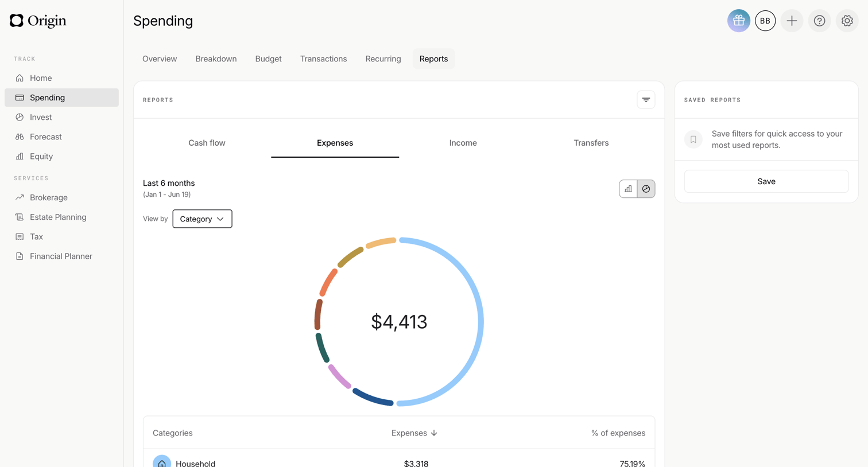
Task: Click the Spending card icon in the sidebar
Action: pyautogui.click(x=20, y=98)
